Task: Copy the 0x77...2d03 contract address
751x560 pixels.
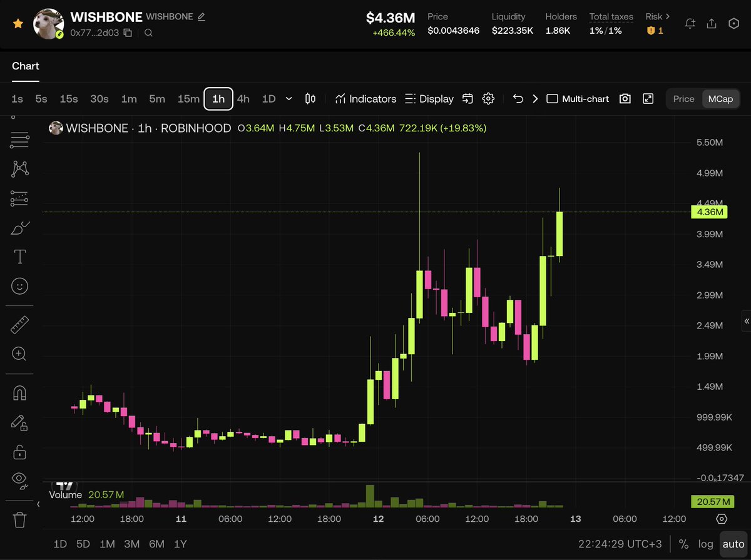Action: coord(128,33)
